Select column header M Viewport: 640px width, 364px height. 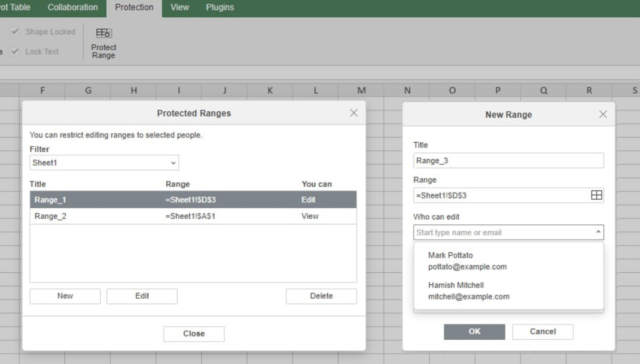click(x=361, y=90)
